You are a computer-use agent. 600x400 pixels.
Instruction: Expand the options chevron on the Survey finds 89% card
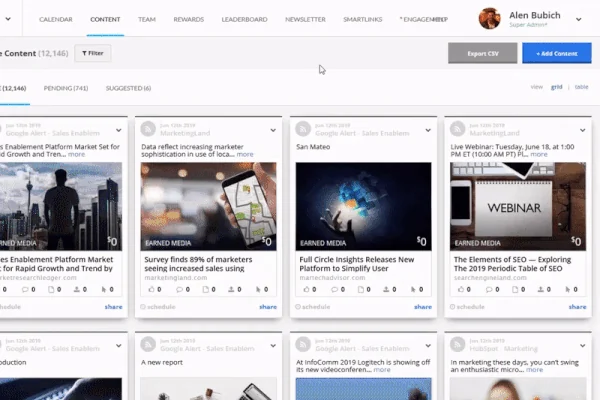(x=273, y=131)
